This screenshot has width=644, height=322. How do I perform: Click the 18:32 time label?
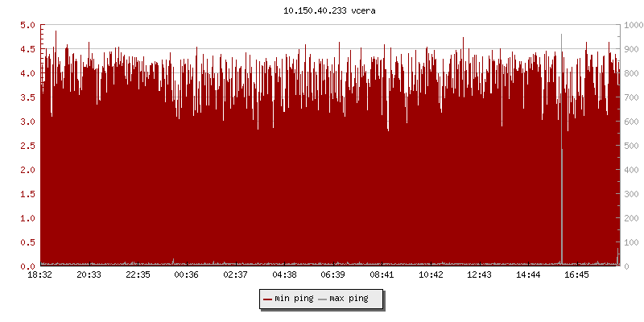(x=40, y=275)
